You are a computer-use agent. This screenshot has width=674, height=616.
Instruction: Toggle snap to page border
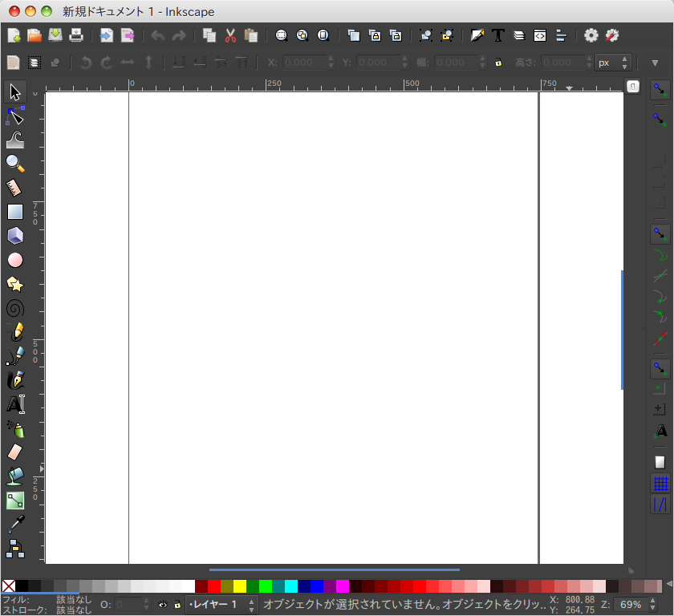coord(660,462)
